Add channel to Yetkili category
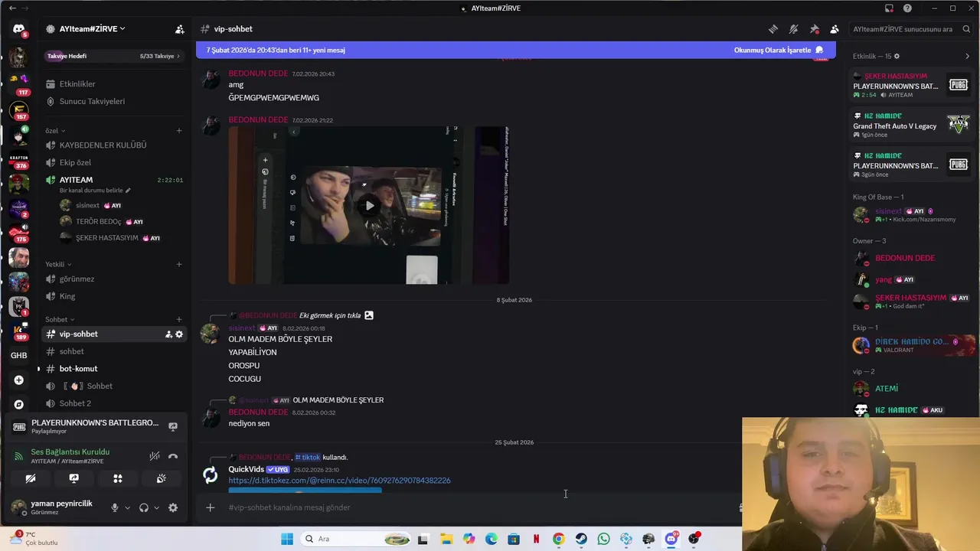Viewport: 980px width, 551px height. pos(179,265)
